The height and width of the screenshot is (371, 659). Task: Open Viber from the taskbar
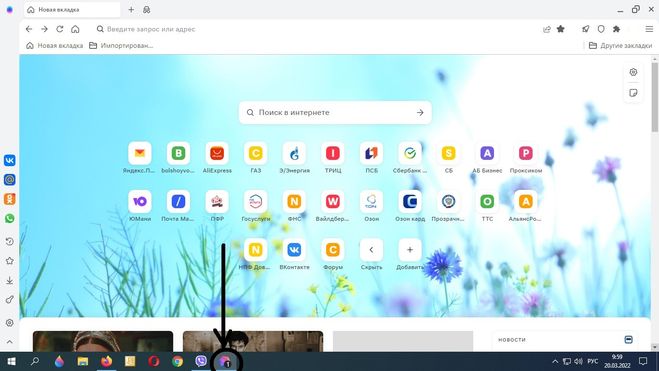coord(201,361)
